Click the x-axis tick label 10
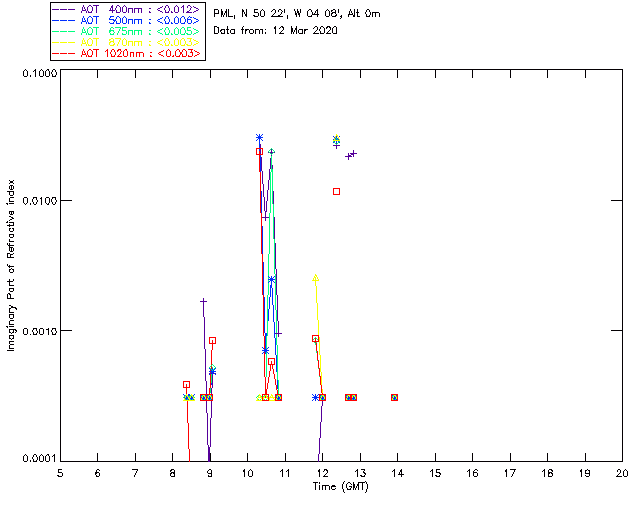 coord(247,473)
